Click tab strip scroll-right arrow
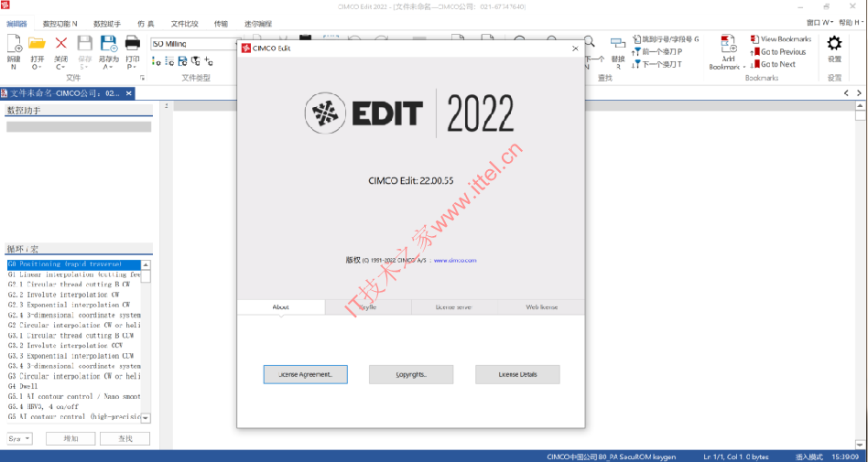Image resolution: width=868 pixels, height=462 pixels. [859, 93]
